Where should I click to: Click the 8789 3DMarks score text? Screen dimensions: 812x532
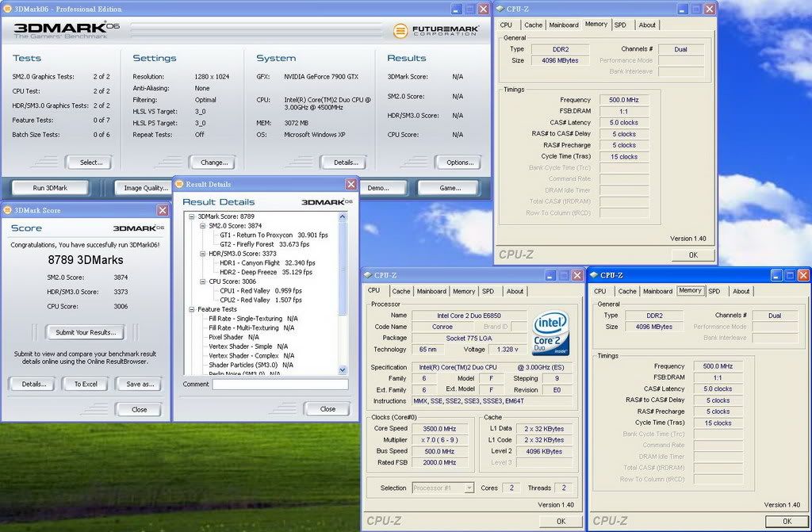coord(86,260)
